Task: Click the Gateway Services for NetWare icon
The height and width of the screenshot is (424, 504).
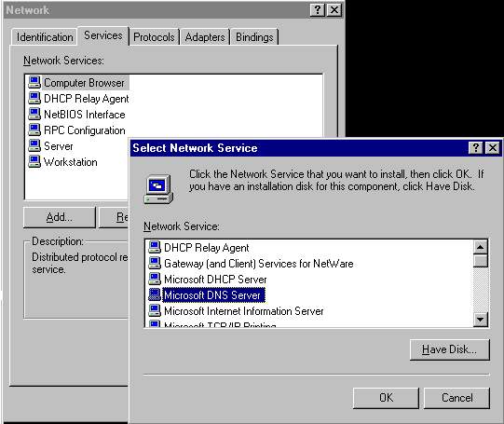Action: [155, 264]
